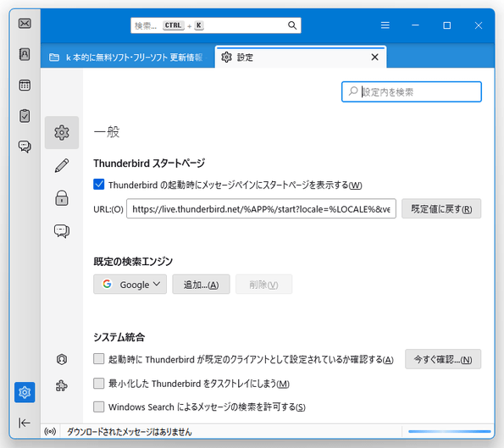504x448 pixels.
Task: Click the blue Settings gear in spaces toolbar
Action: (25, 392)
